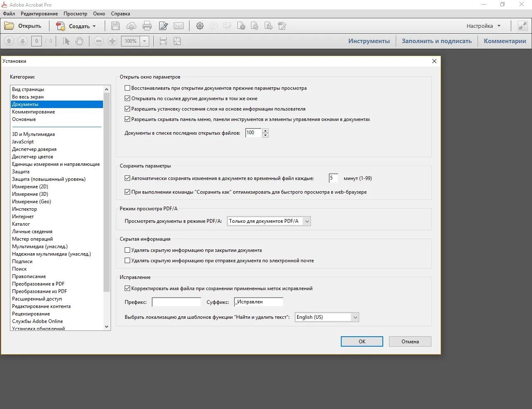Viewport: 532px width, 409px height.
Task: Open the gear settings toolbar icon
Action: tap(200, 26)
